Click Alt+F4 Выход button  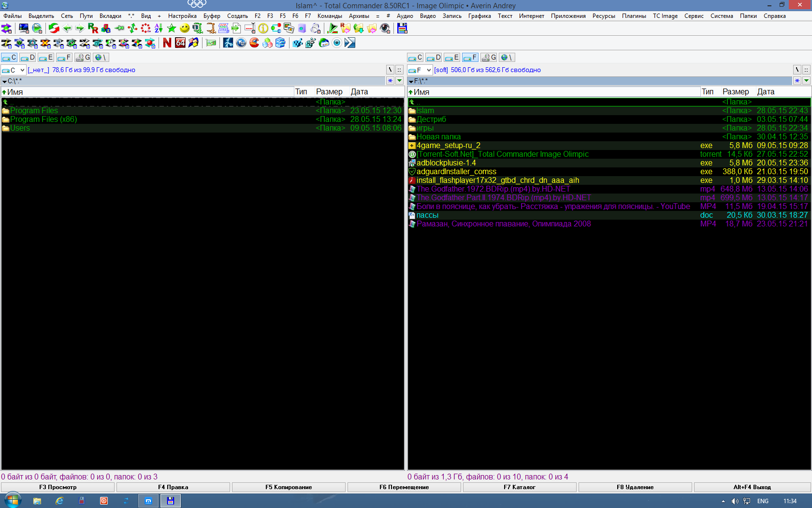(x=752, y=487)
